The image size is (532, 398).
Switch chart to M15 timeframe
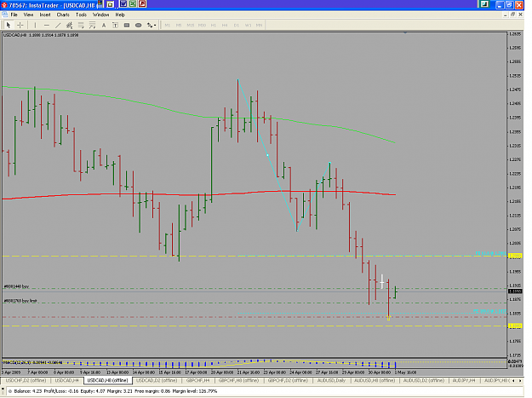pyautogui.click(x=191, y=25)
